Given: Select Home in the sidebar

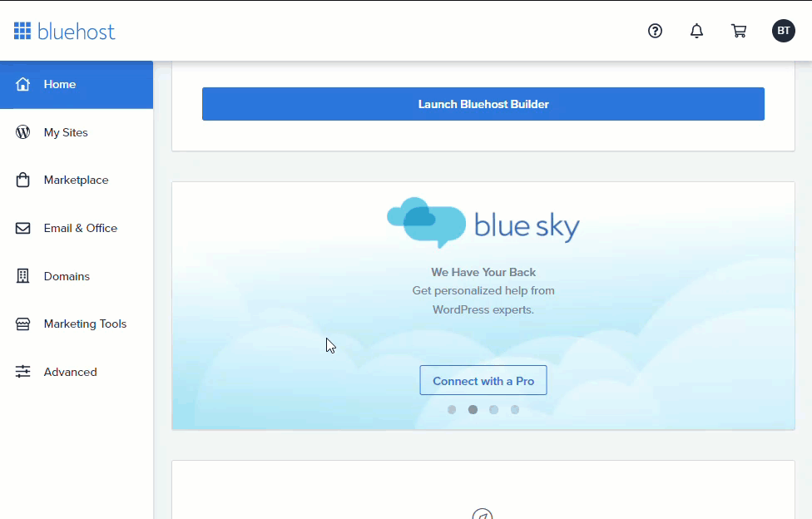Looking at the screenshot, I should [x=60, y=84].
